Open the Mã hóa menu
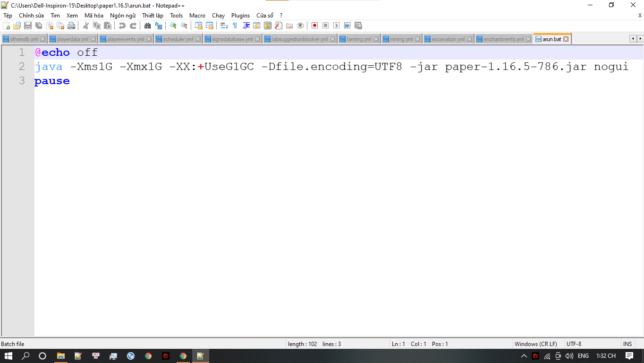The width and height of the screenshot is (644, 363). coord(94,16)
